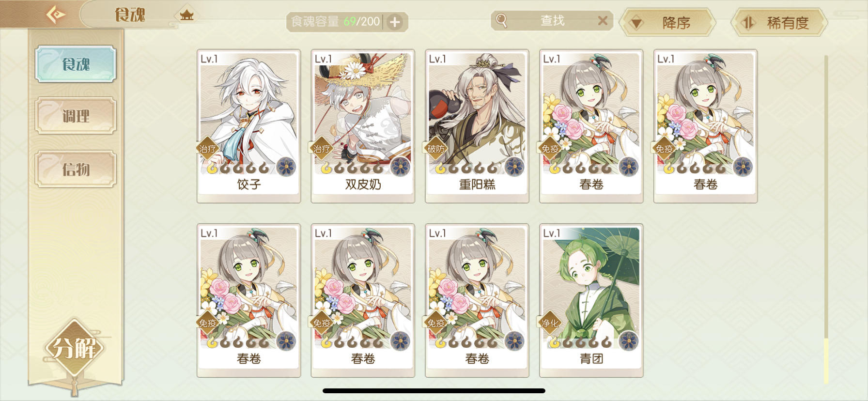Select the 双皮奶 character card
This screenshot has width=868, height=401.
(363, 126)
